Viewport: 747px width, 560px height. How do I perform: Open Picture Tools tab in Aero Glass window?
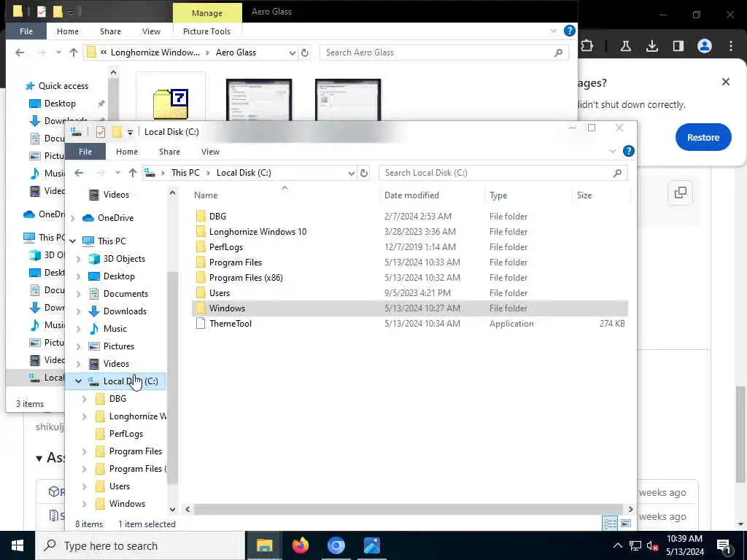click(206, 31)
